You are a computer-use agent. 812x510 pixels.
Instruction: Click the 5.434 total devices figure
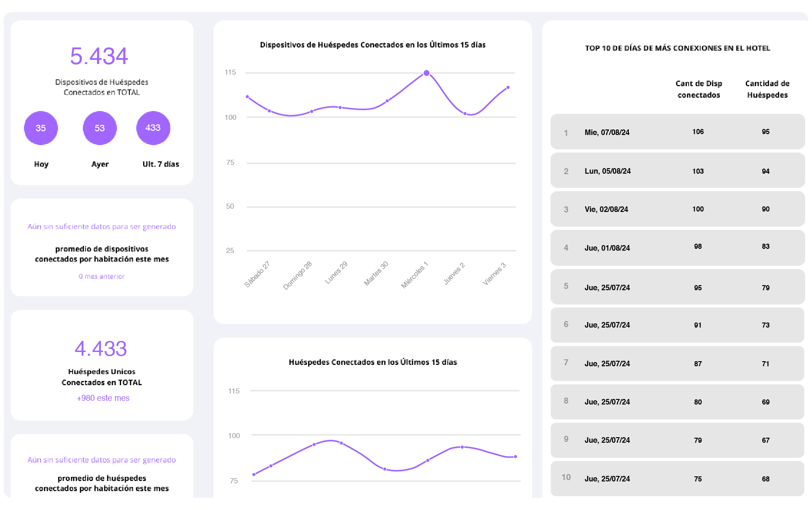[x=99, y=56]
